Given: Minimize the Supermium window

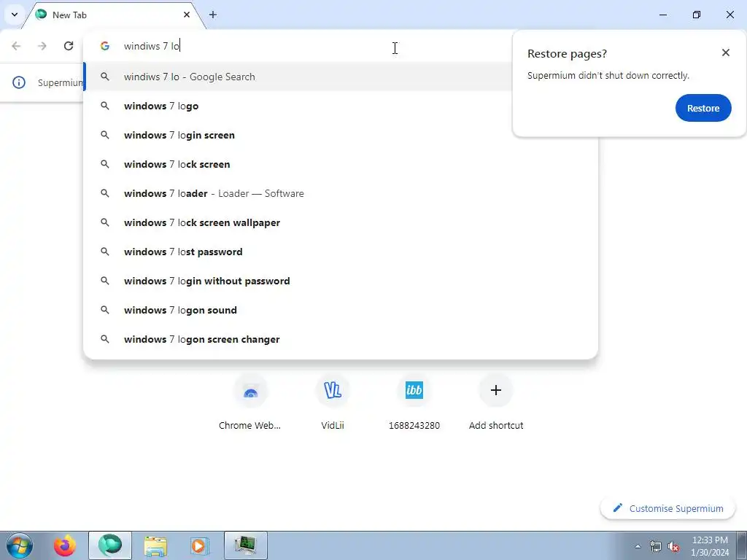Looking at the screenshot, I should pyautogui.click(x=662, y=15).
